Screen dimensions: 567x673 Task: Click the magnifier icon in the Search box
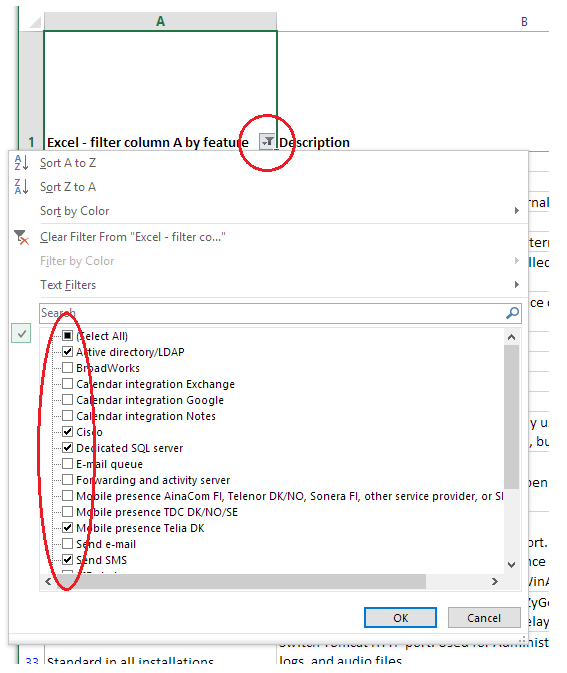(x=512, y=313)
